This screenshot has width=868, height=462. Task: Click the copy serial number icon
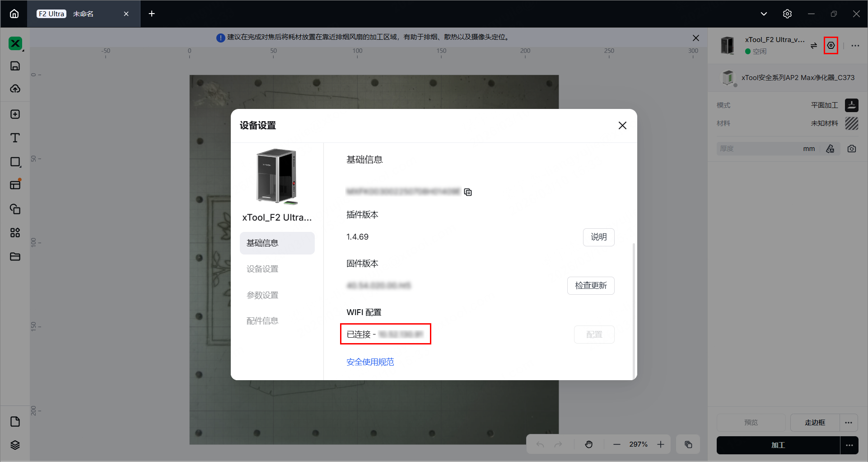(x=468, y=192)
